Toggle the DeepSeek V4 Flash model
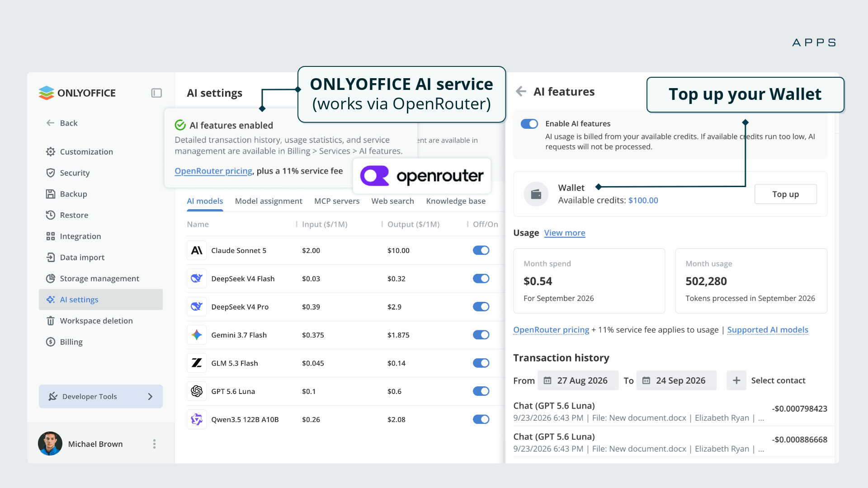Viewport: 868px width, 488px height. click(x=481, y=278)
